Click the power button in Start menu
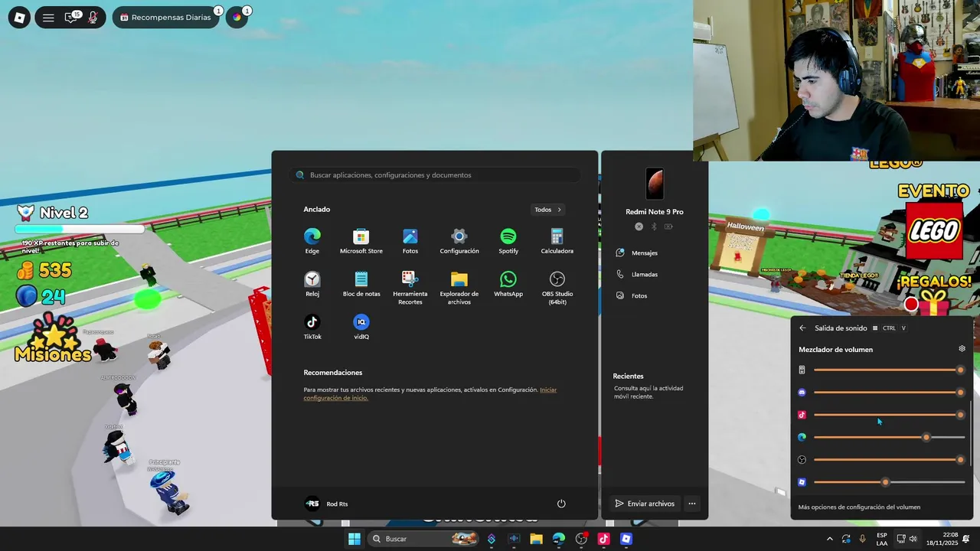This screenshot has width=980, height=551. click(x=561, y=504)
